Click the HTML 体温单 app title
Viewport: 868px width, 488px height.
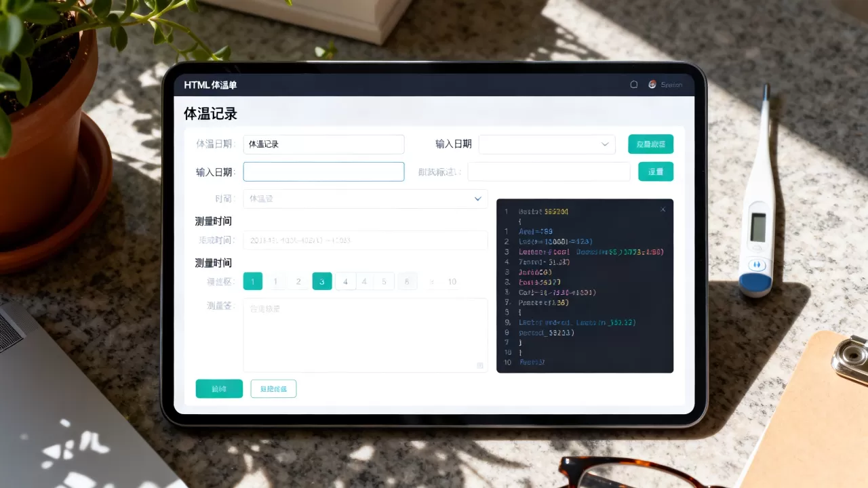[210, 85]
